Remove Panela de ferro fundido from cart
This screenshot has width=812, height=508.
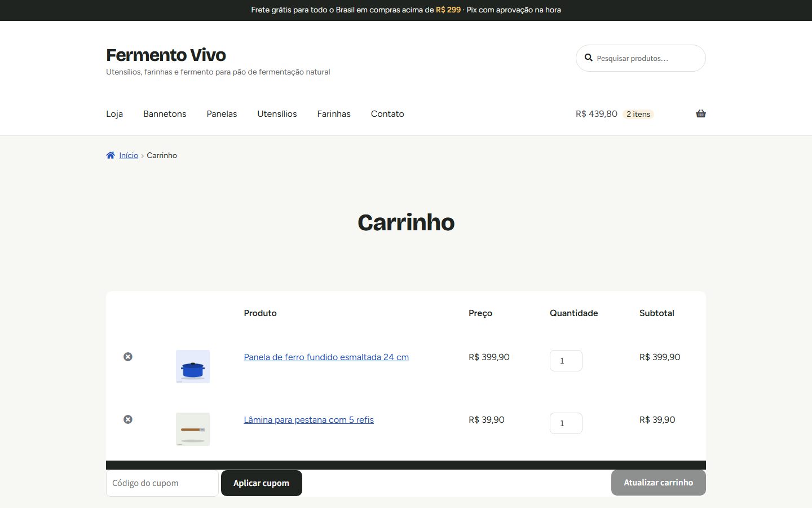[x=128, y=357]
